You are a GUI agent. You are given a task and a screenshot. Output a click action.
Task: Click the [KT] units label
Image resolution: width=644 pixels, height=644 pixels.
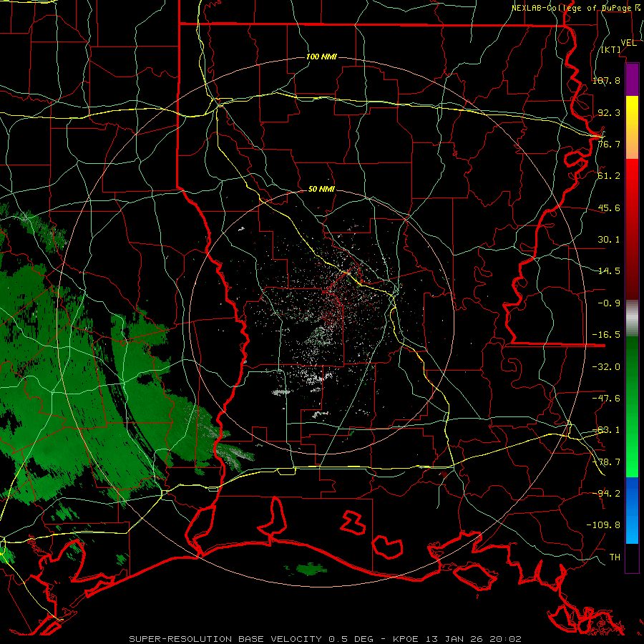(x=611, y=49)
